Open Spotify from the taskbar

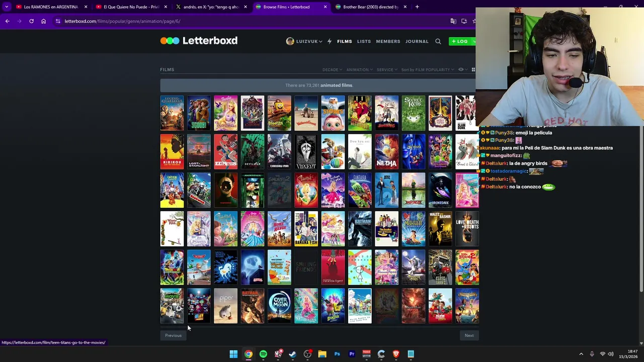pyautogui.click(x=263, y=354)
